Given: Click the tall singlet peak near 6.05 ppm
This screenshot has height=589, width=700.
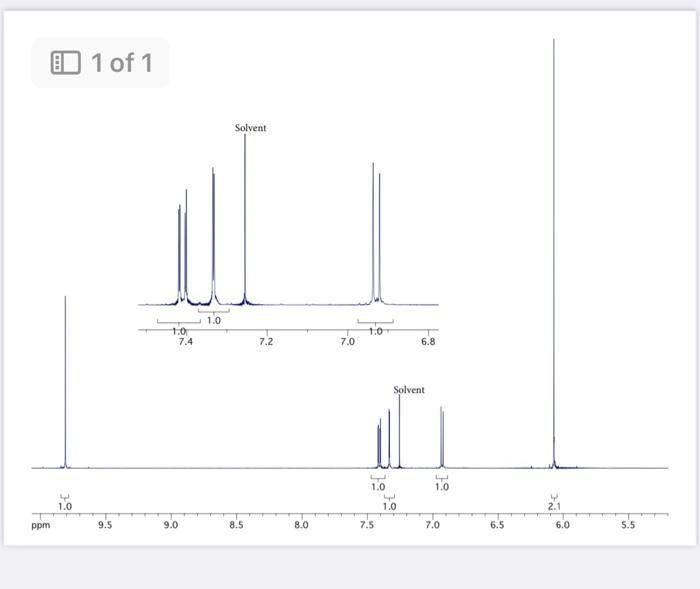Looking at the screenshot, I should pos(554,253).
